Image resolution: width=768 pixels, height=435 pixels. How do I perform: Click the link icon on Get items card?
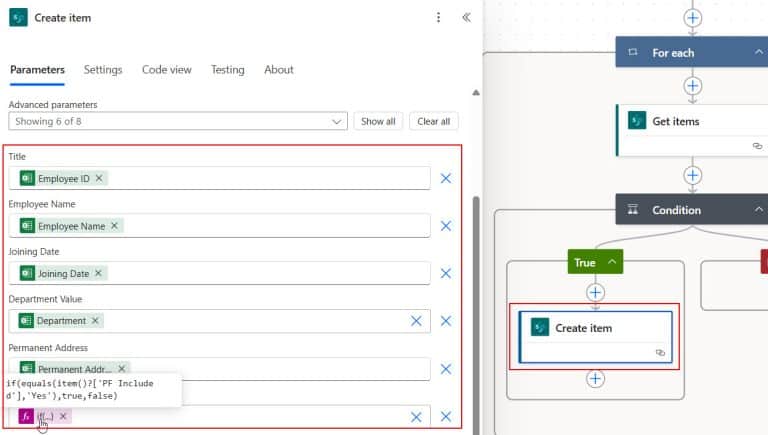(757, 146)
